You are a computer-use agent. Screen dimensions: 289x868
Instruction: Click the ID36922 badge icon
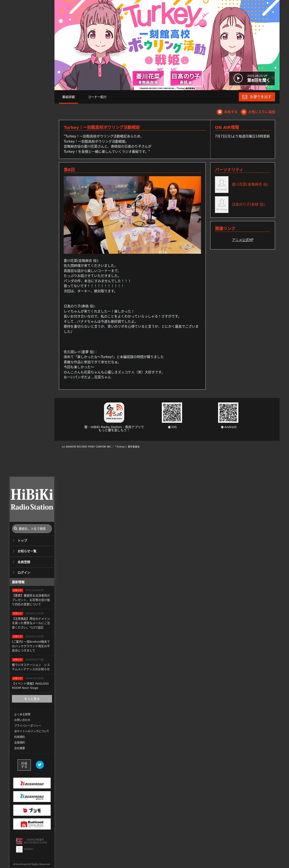tap(19, 849)
